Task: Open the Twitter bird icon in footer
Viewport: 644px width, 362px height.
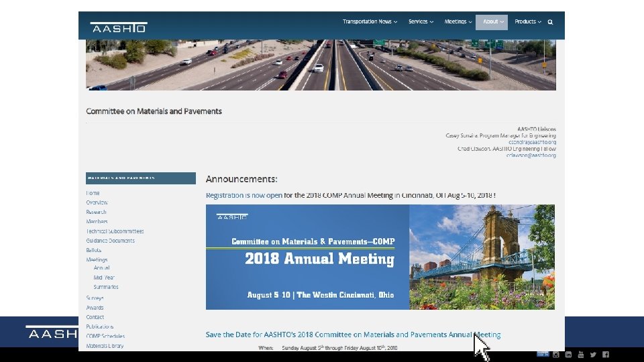Action: [x=593, y=354]
